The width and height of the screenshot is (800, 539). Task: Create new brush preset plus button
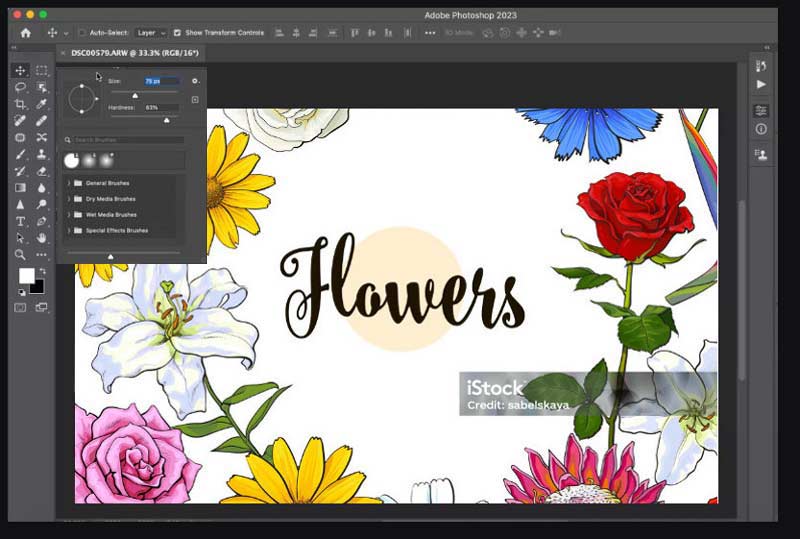(195, 100)
